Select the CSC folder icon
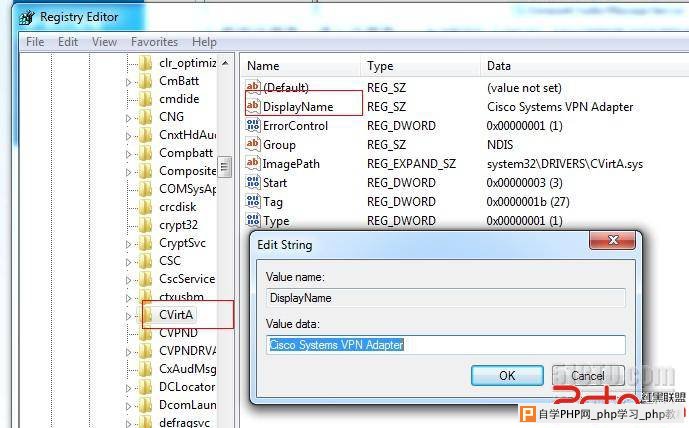 coord(145,261)
